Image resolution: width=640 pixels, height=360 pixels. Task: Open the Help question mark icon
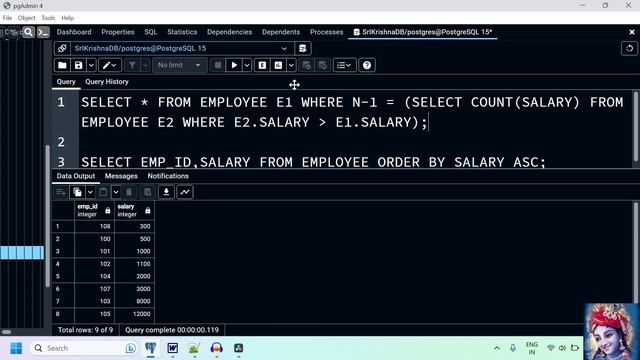367,65
